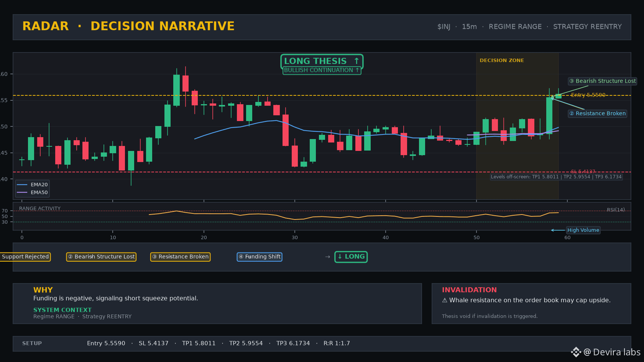Click the green LONG decision chip
The image size is (644, 362).
click(x=351, y=257)
